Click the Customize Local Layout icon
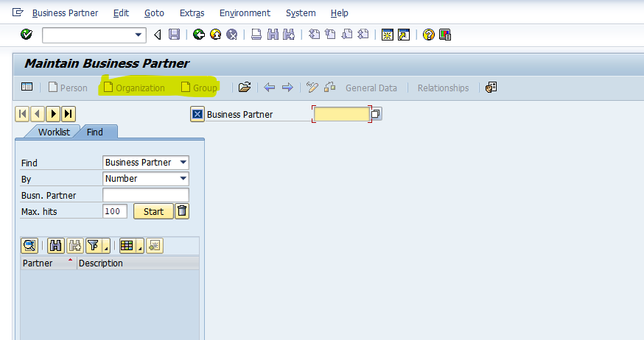The height and width of the screenshot is (340, 644). tap(445, 35)
